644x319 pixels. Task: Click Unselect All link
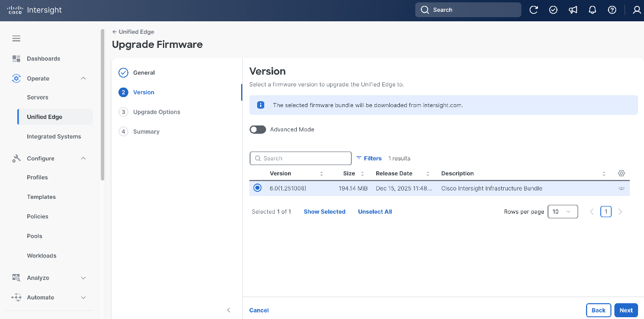pos(374,211)
